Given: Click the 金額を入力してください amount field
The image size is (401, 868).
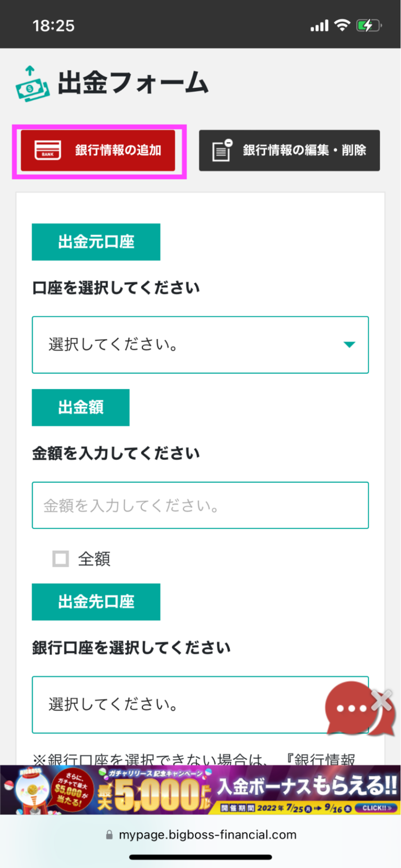Looking at the screenshot, I should coord(200,505).
